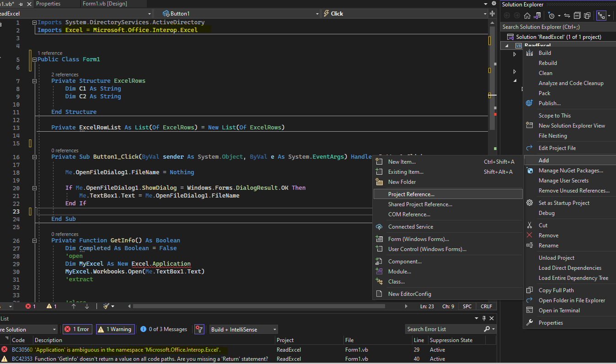The image size is (616, 364).
Task: Open the BC42353 warning code link
Action: (22, 359)
